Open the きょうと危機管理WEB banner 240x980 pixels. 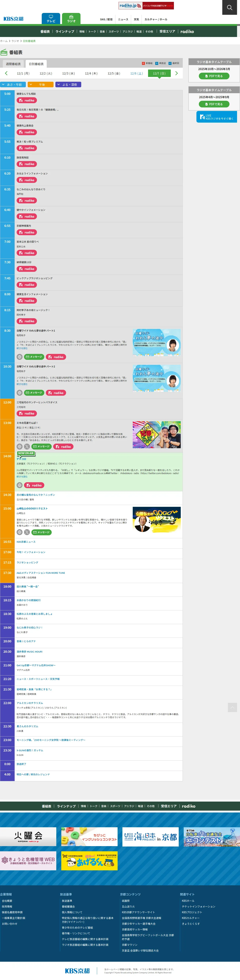[28, 861]
